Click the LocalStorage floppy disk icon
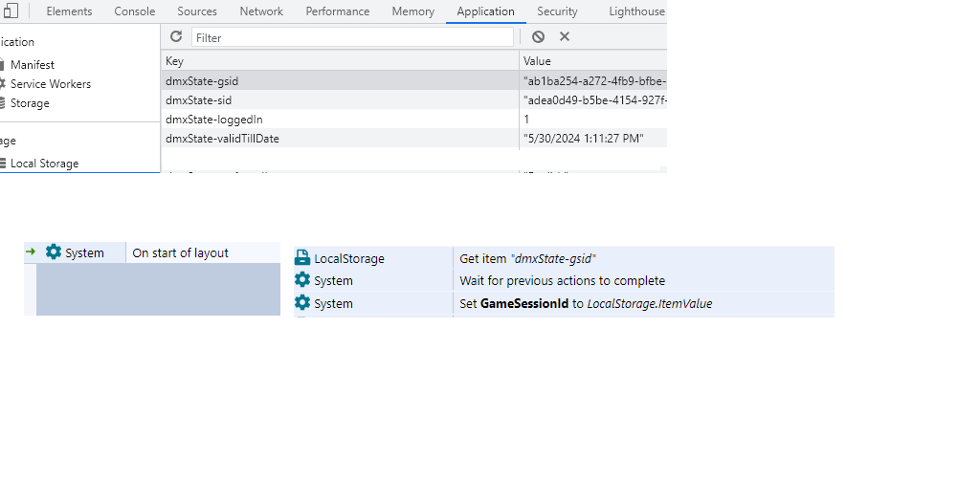 point(302,258)
